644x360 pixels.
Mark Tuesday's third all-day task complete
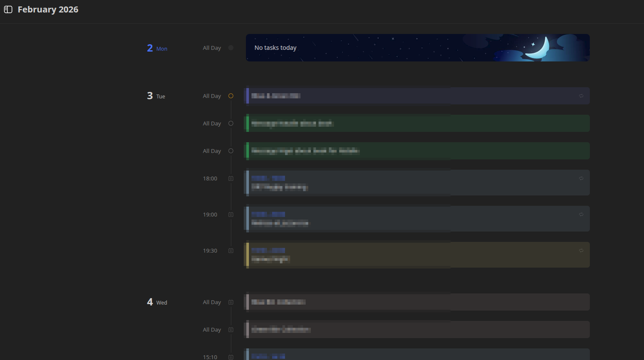coord(231,151)
